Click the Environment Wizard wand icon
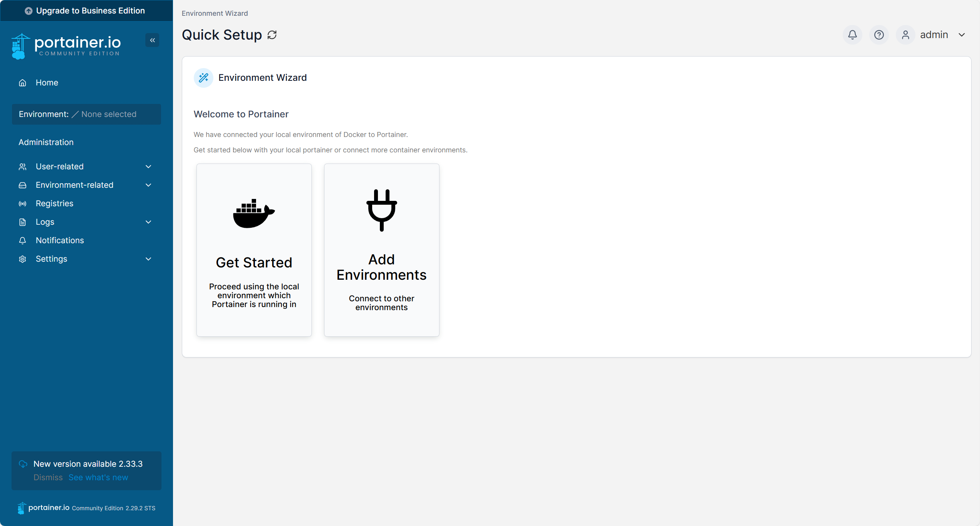This screenshot has height=526, width=980. click(x=203, y=78)
